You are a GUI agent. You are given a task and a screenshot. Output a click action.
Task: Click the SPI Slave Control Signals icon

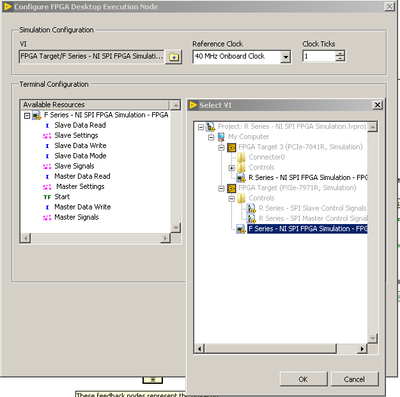coord(251,209)
